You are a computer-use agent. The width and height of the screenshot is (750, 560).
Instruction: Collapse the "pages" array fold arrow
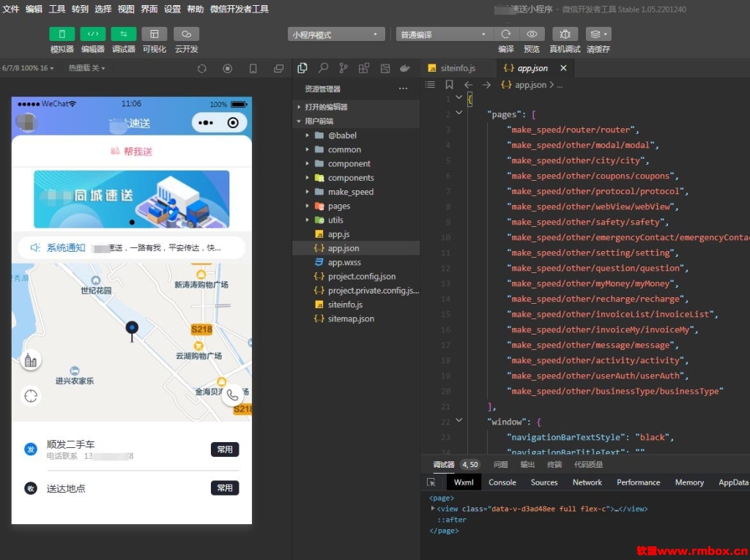459,113
